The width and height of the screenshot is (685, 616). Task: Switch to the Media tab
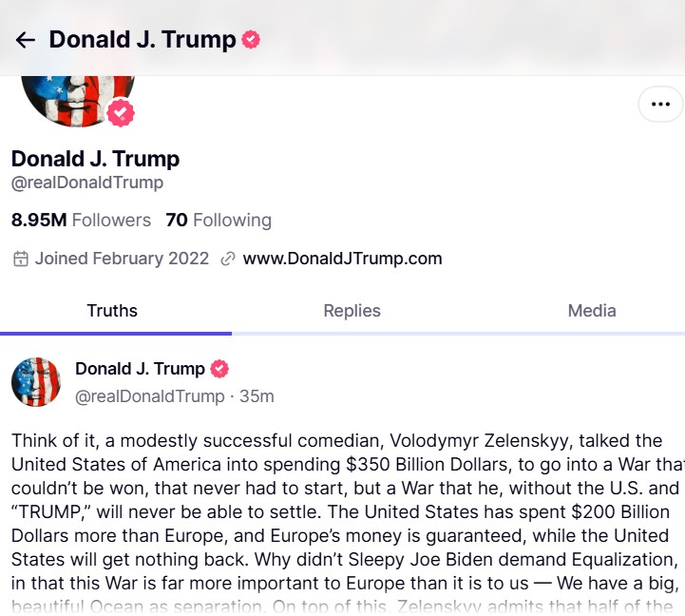point(592,311)
